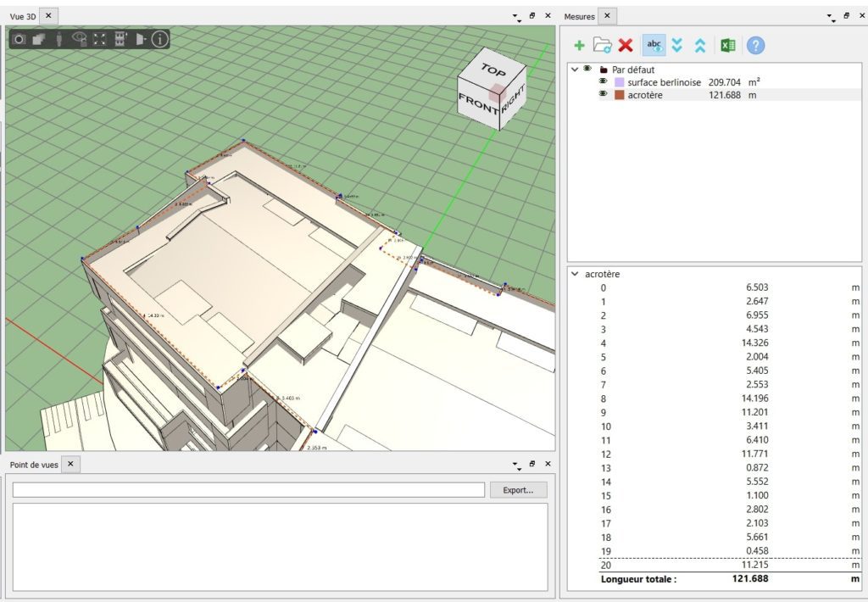Viewport: 868px width, 602px height.
Task: Toggle the abc label visibility button
Action: pyautogui.click(x=654, y=45)
